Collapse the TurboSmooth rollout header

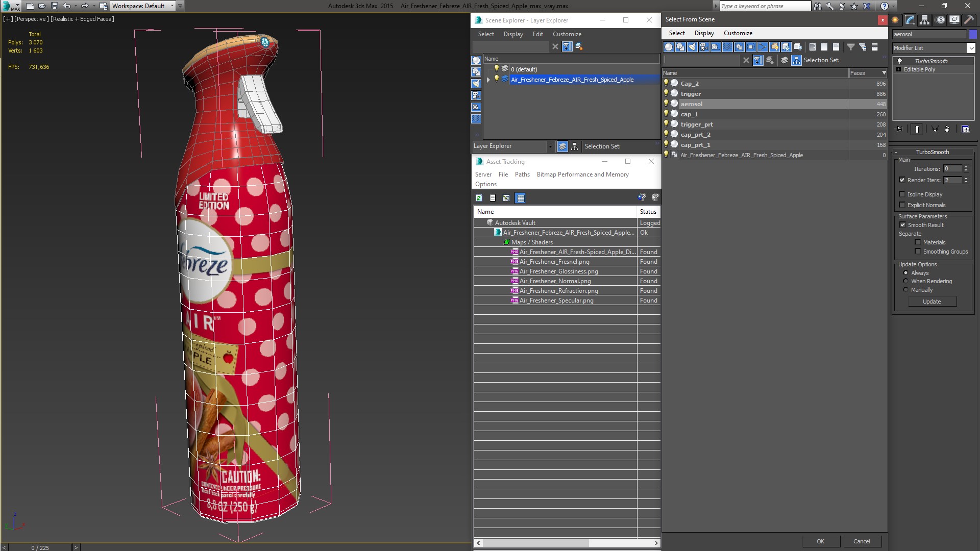[x=932, y=152]
